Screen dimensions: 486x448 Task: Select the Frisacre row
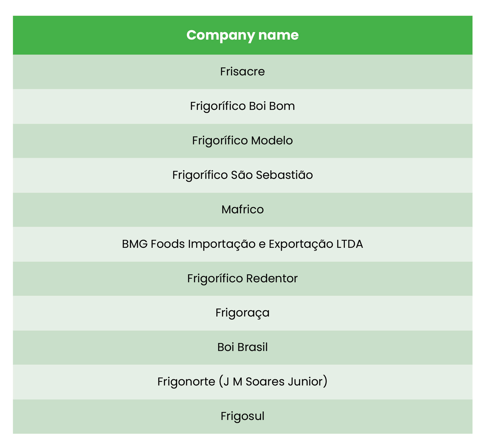coord(242,72)
